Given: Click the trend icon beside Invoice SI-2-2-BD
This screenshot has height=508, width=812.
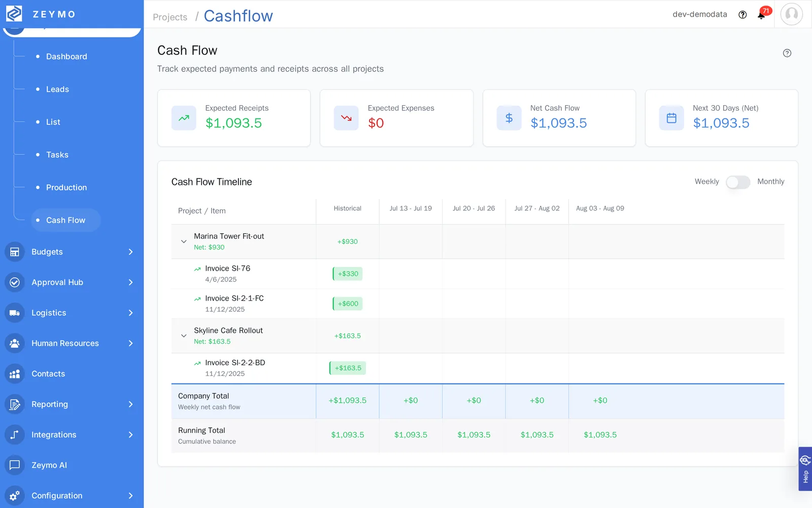Looking at the screenshot, I should click(197, 363).
